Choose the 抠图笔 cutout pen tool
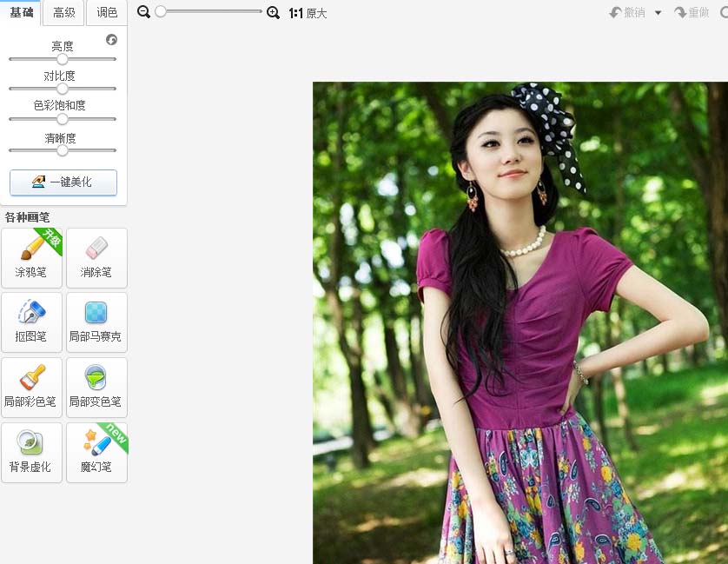This screenshot has height=564, width=728. coord(31,322)
